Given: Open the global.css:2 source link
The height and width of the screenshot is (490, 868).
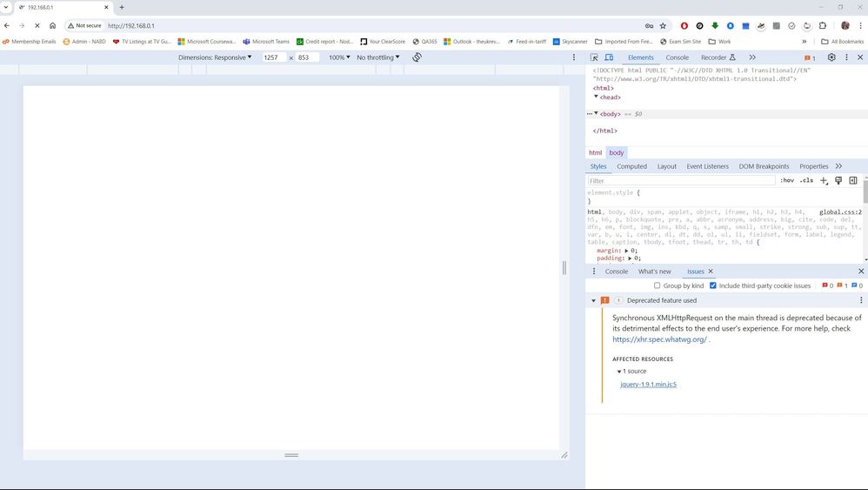Looking at the screenshot, I should click(x=840, y=212).
